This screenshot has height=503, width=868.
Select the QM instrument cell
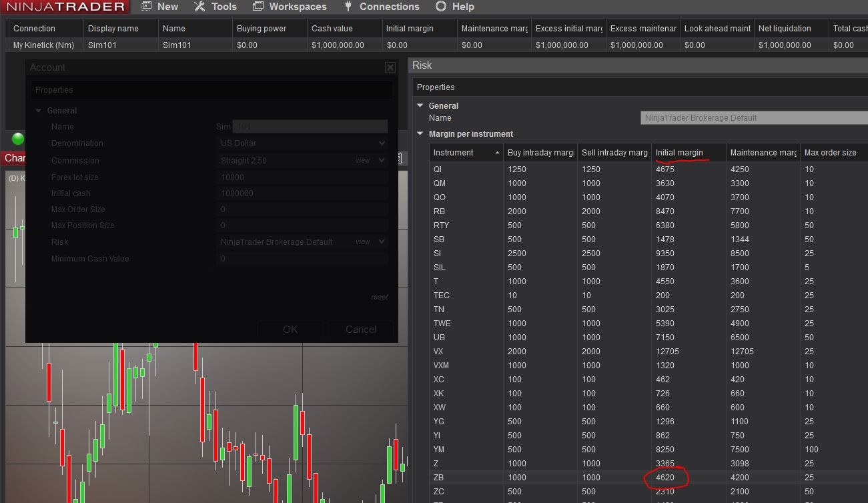click(x=466, y=183)
